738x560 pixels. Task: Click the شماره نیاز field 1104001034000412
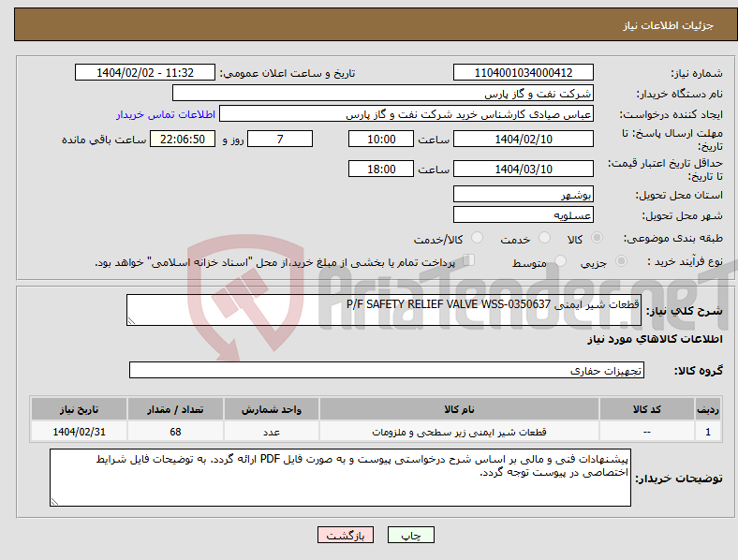click(523, 72)
